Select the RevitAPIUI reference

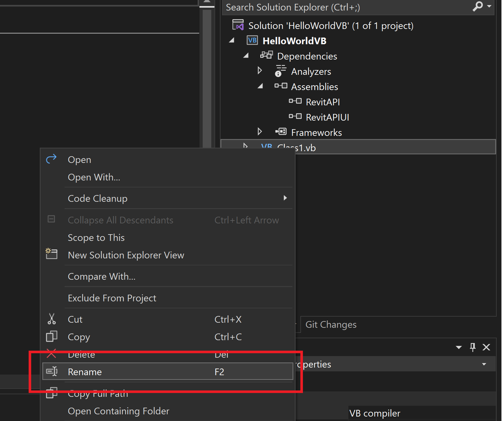pos(327,117)
